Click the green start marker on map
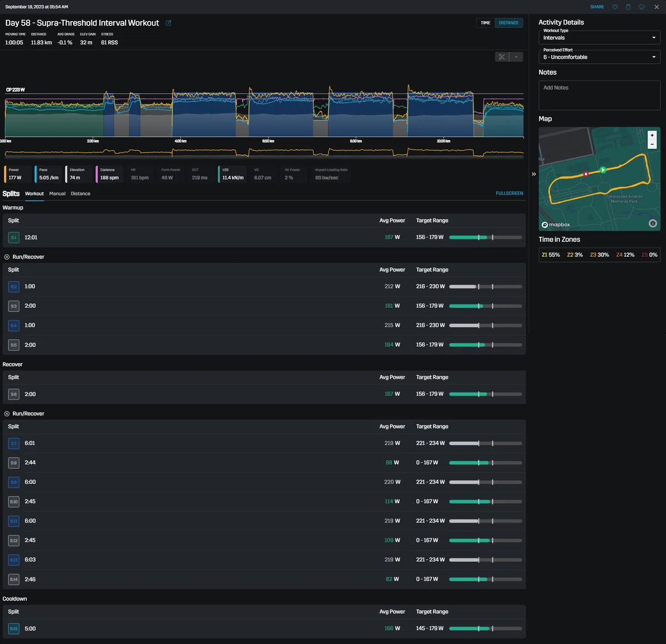 (603, 170)
